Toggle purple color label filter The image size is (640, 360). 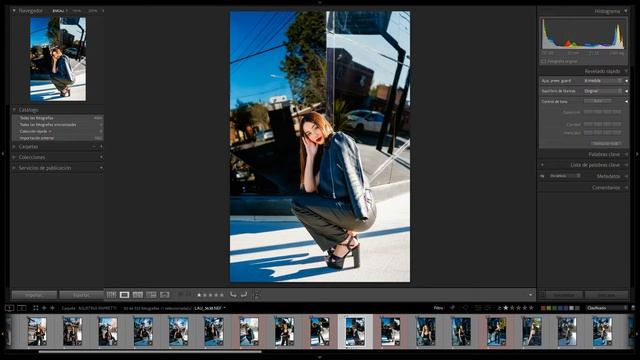pos(566,308)
